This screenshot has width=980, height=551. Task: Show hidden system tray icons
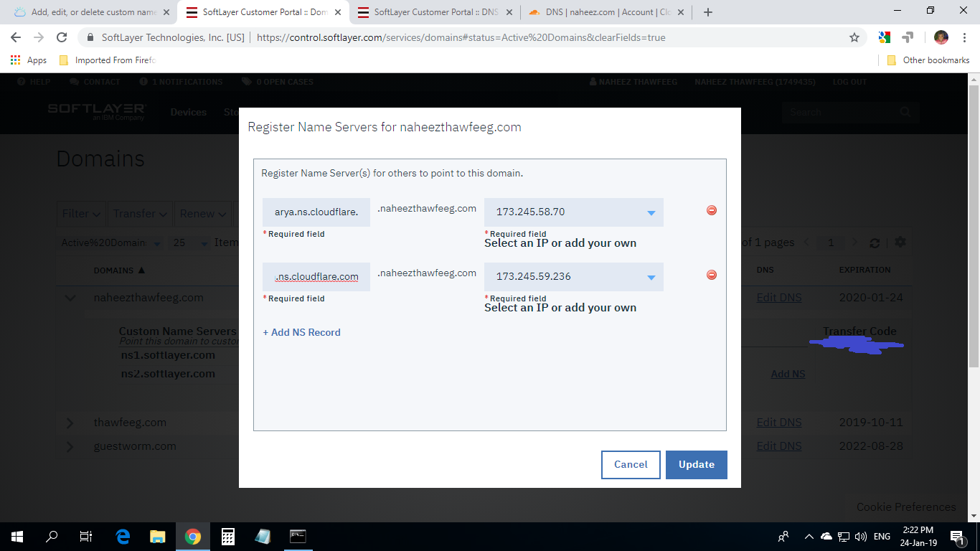809,536
